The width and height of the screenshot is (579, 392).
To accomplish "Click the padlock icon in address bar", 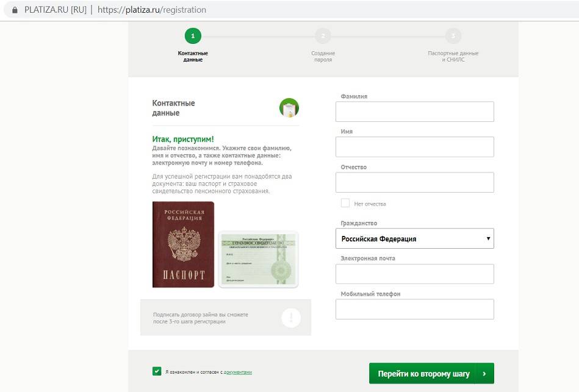I will pos(15,10).
